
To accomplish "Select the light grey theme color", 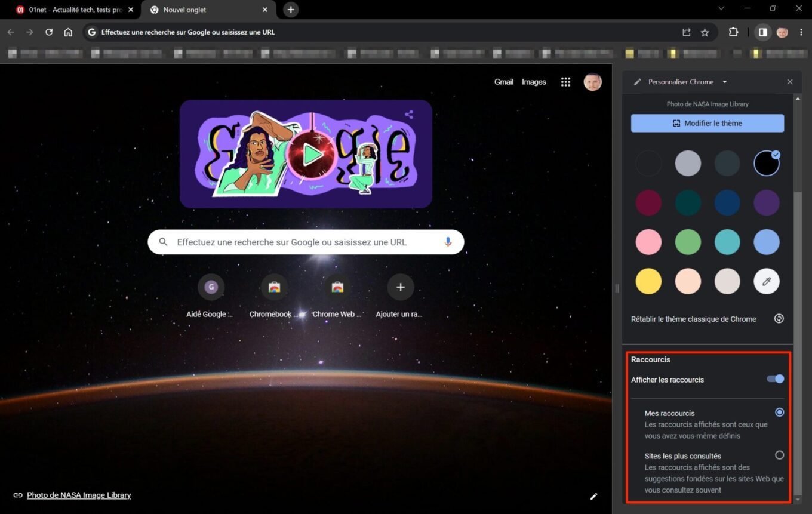I will pos(688,163).
